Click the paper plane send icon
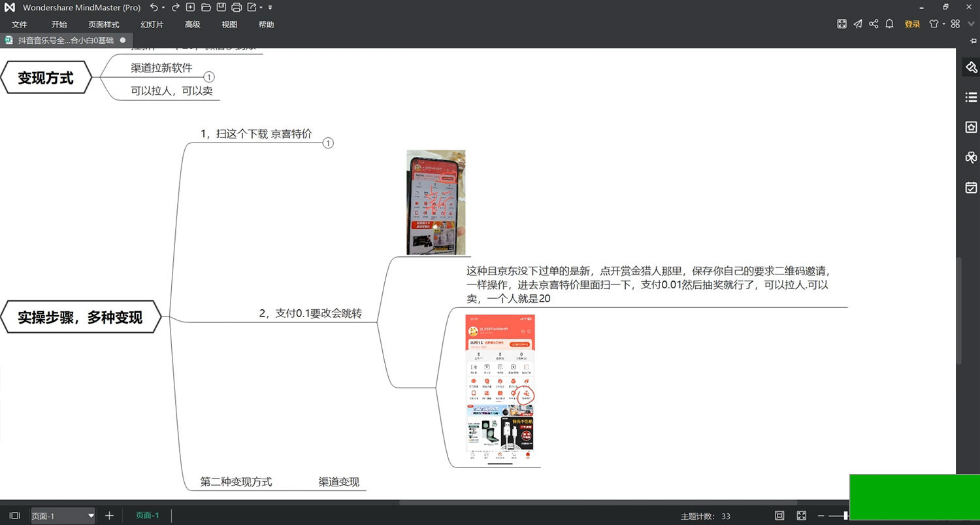 [x=858, y=24]
